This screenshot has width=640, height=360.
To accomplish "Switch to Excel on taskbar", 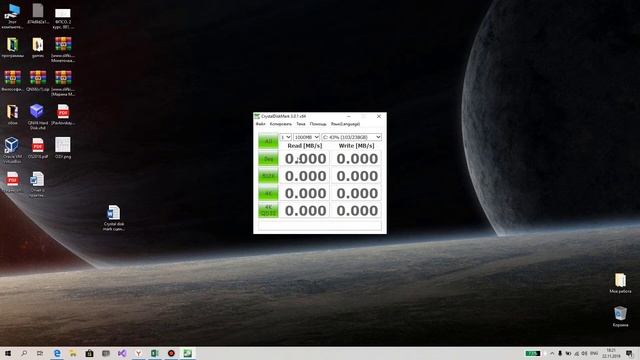I will [x=155, y=353].
